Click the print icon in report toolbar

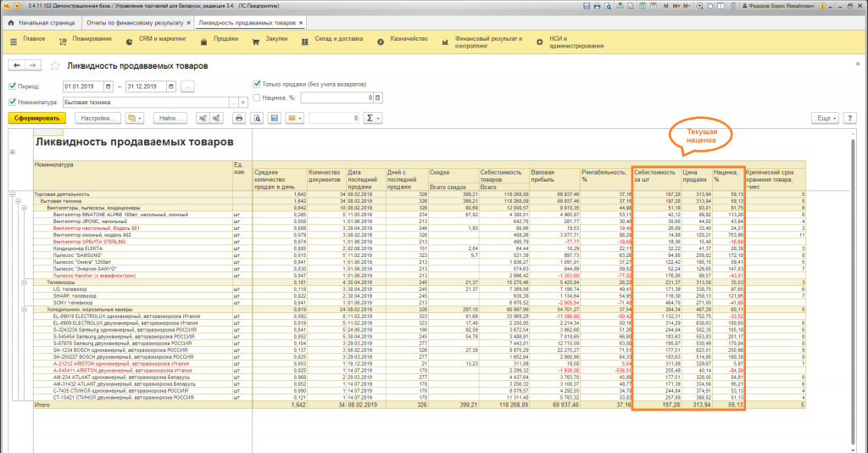(239, 118)
